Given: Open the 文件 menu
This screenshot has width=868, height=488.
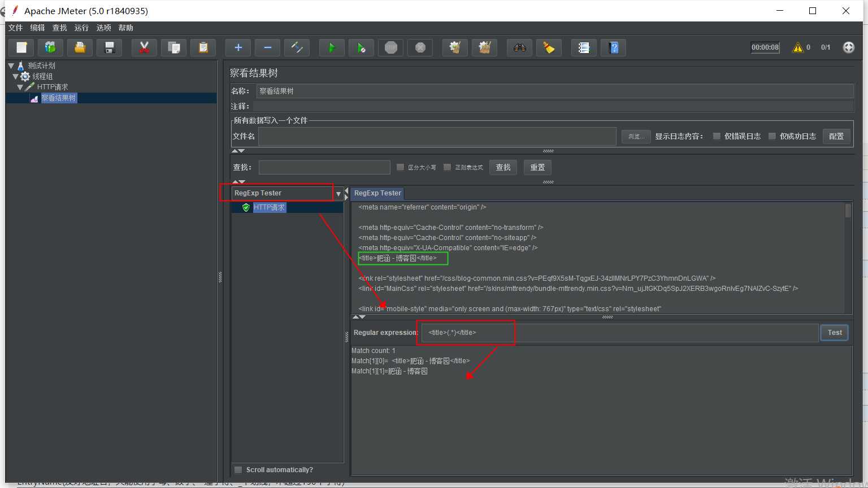Looking at the screenshot, I should click(15, 28).
